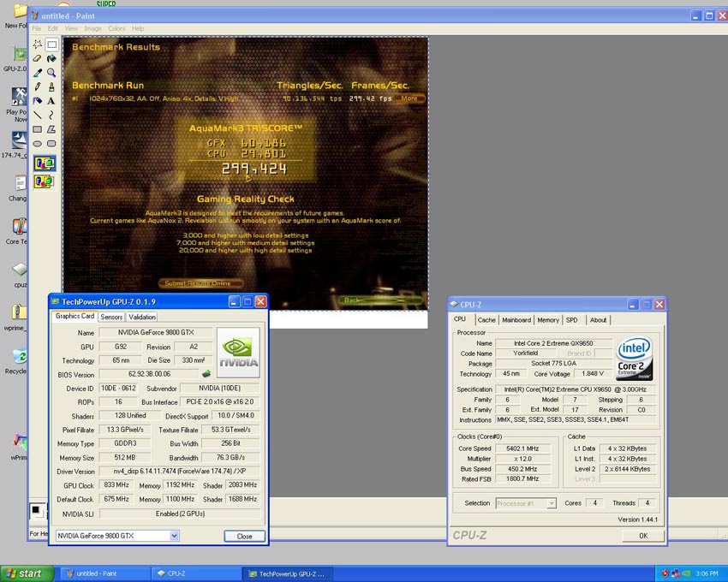728x582 pixels.
Task: Activate the Pick Color eyedropper tool
Action: coord(38,73)
